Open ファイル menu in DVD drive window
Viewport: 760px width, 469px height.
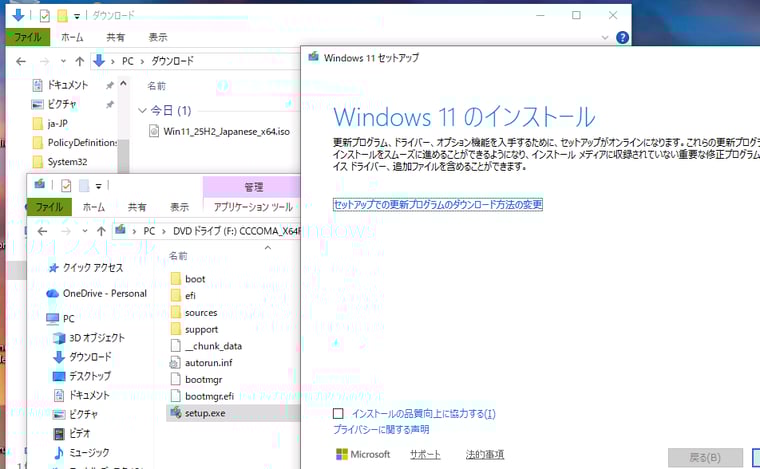coord(49,207)
